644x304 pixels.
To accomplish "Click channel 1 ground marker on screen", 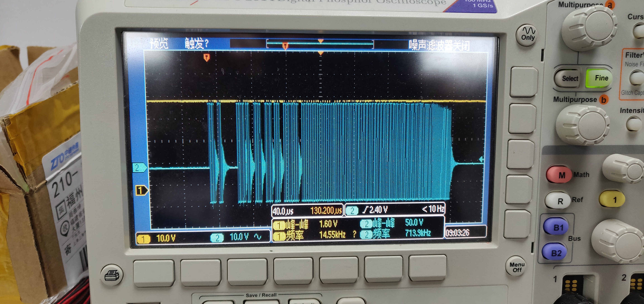I will 141,191.
